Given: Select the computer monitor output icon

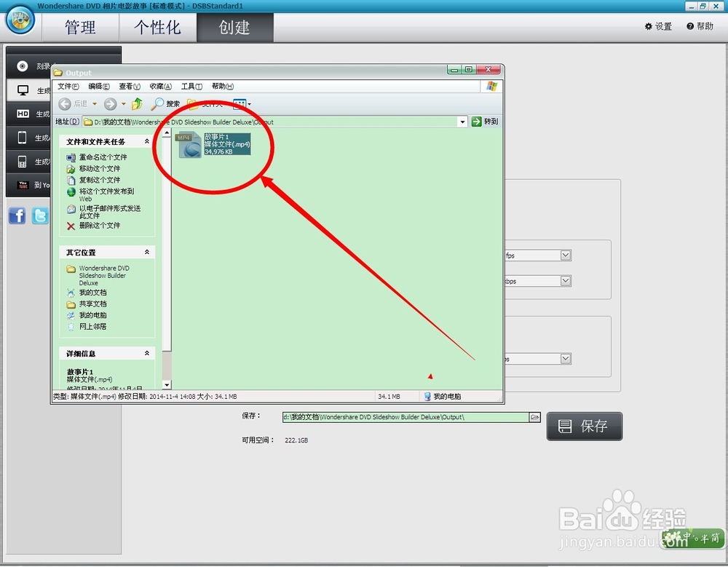Looking at the screenshot, I should coord(23,90).
